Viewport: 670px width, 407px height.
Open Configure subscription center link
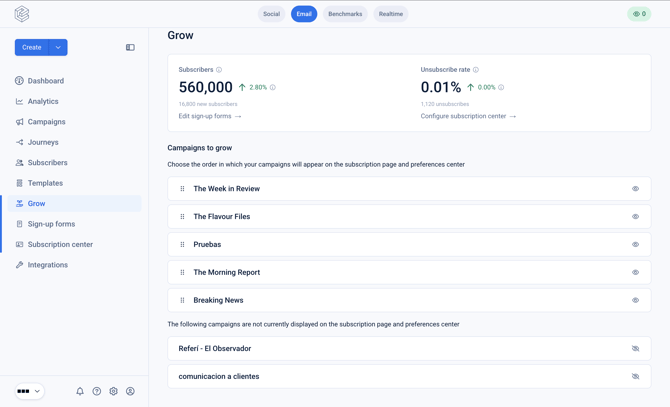click(x=468, y=116)
